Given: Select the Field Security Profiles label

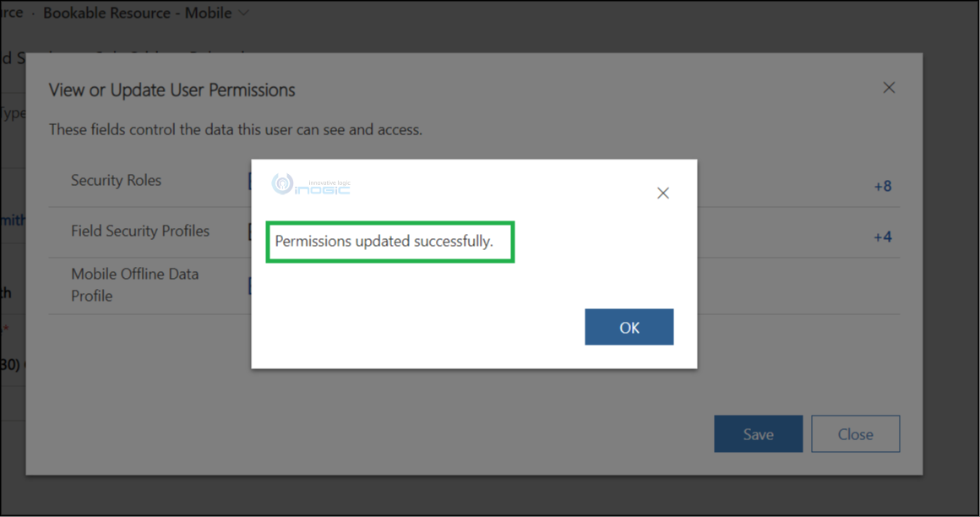Looking at the screenshot, I should 140,231.
